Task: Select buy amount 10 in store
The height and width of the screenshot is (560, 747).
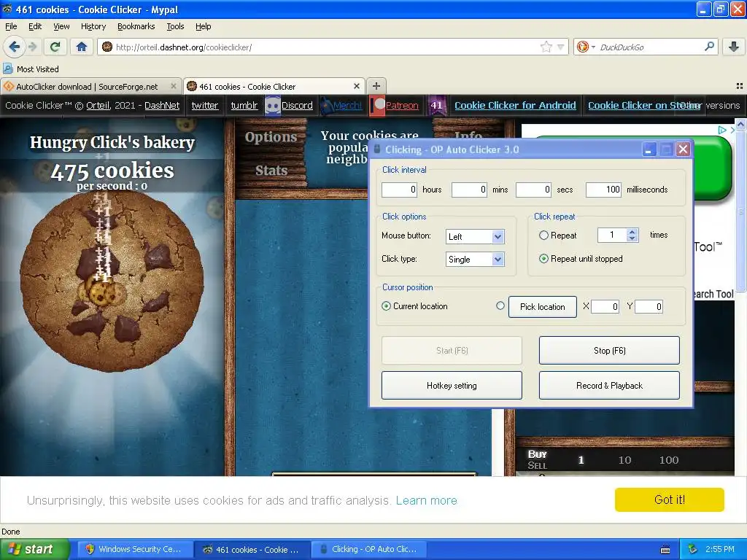Action: [624, 460]
